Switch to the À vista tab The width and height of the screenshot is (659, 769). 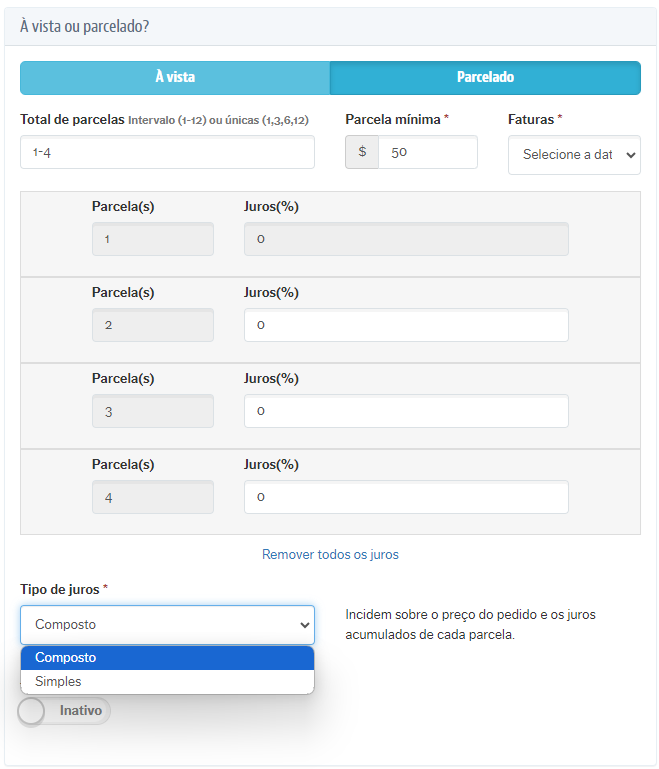pos(175,77)
